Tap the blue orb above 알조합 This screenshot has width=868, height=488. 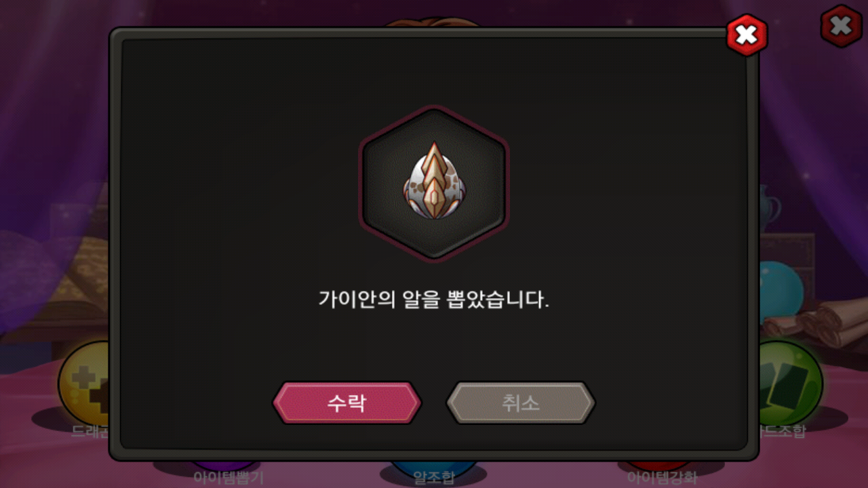point(434,466)
